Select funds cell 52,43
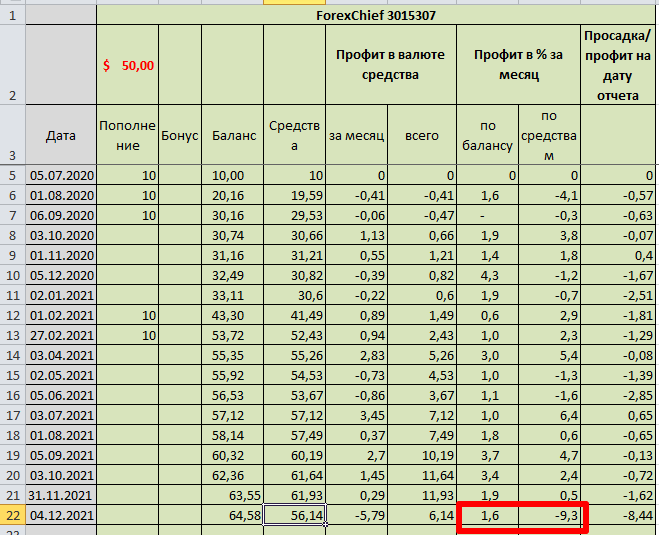The image size is (659, 535). pyautogui.click(x=295, y=335)
